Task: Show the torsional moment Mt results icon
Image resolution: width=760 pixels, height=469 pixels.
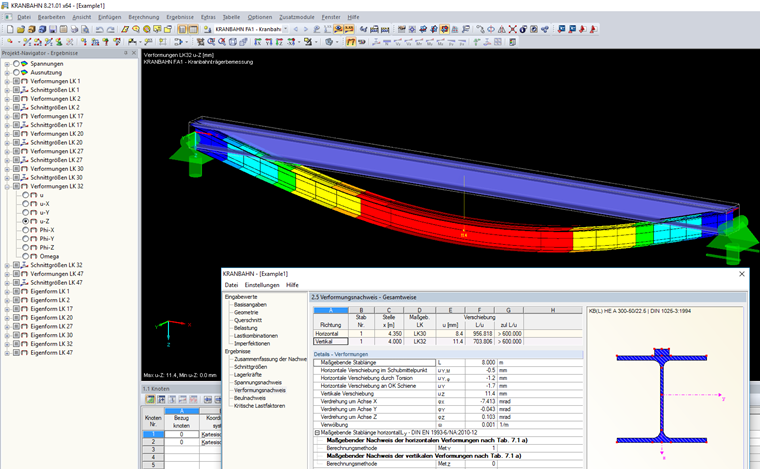Action: 419,42
